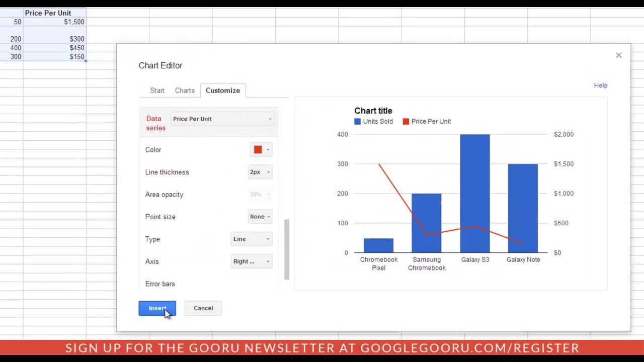
Task: Click the Units Sold legend entry
Action: [x=373, y=121]
